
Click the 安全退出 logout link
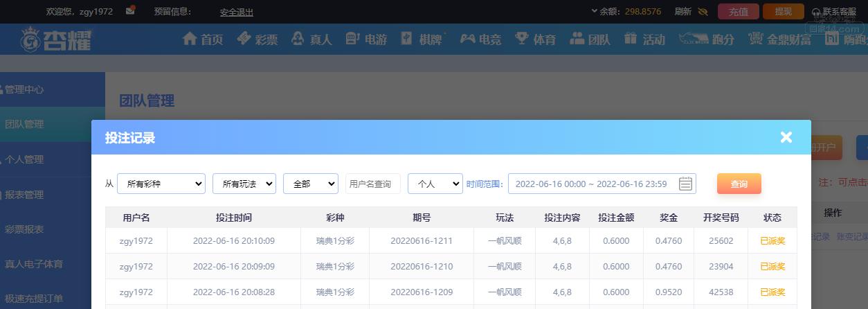(237, 12)
